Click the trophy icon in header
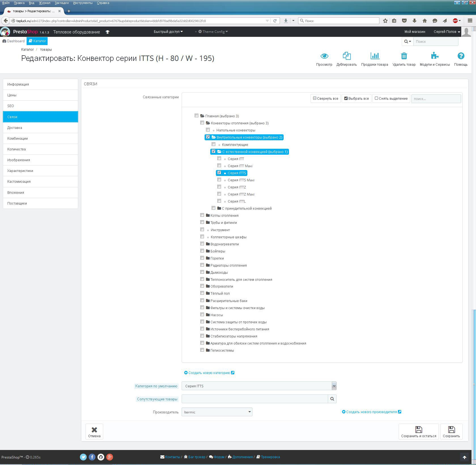This screenshot has height=465, width=476. [107, 32]
